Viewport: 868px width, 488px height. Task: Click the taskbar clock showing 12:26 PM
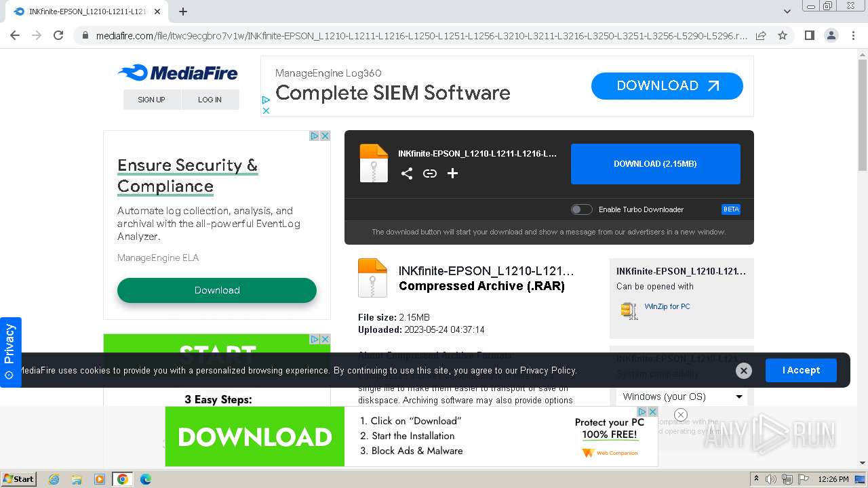(833, 479)
